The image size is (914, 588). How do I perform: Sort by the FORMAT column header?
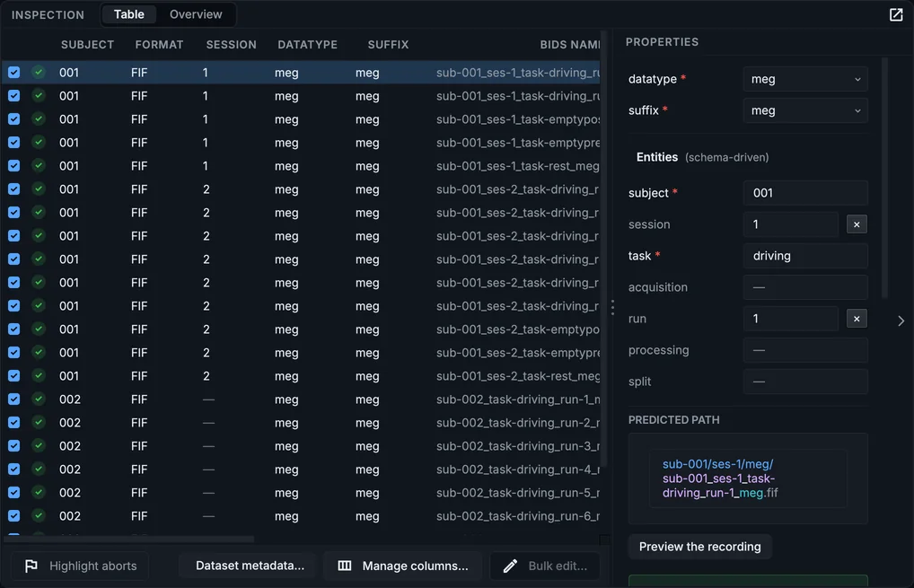coord(159,45)
